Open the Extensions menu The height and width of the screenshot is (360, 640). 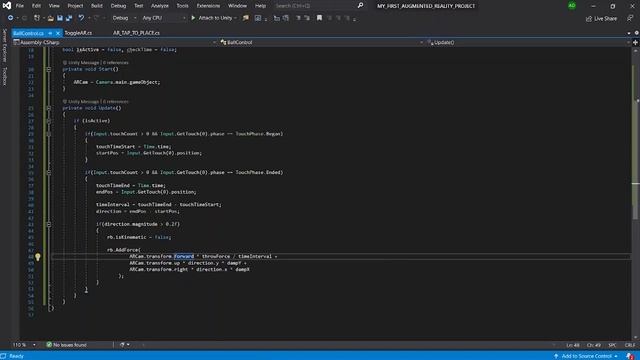coord(208,6)
